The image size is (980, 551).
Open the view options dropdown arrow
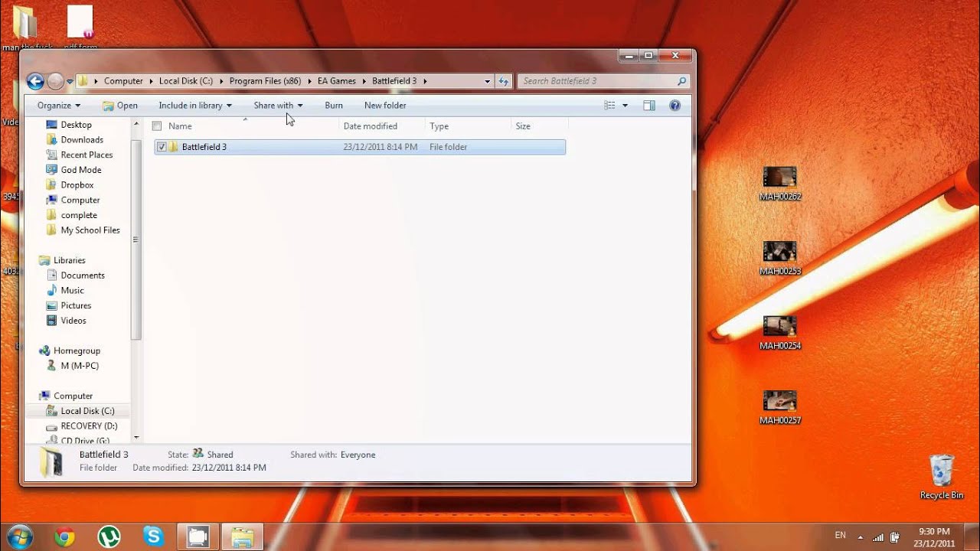625,106
